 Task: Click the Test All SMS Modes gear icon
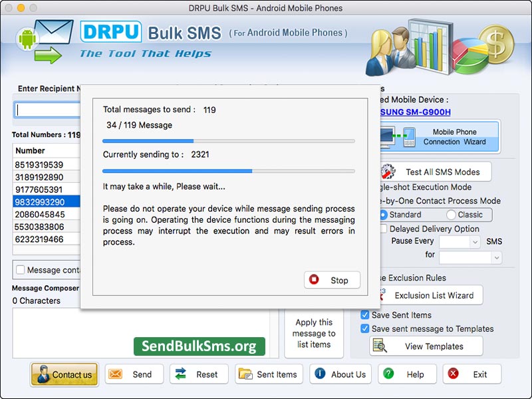click(x=387, y=171)
